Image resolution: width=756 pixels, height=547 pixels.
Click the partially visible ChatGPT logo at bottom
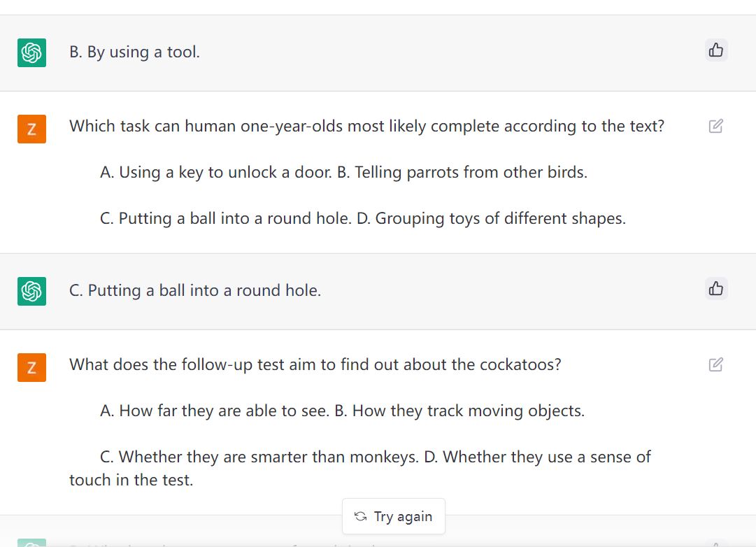tap(31, 542)
